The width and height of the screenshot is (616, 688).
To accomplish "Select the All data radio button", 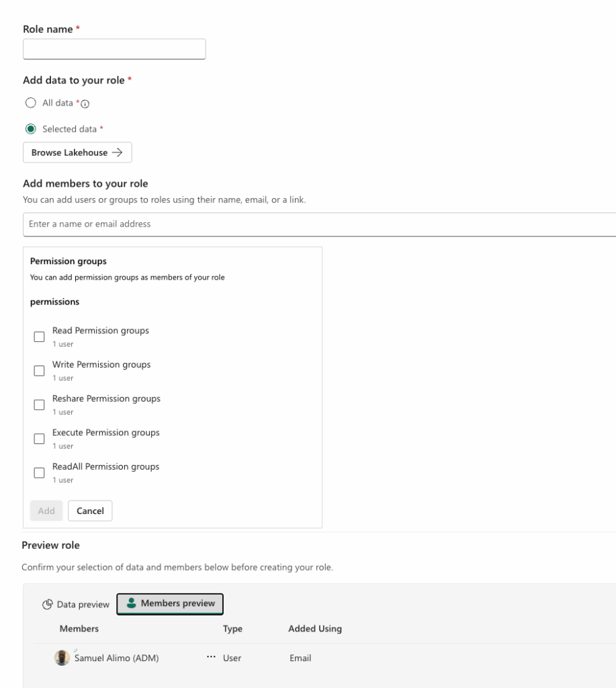I will pyautogui.click(x=31, y=103).
